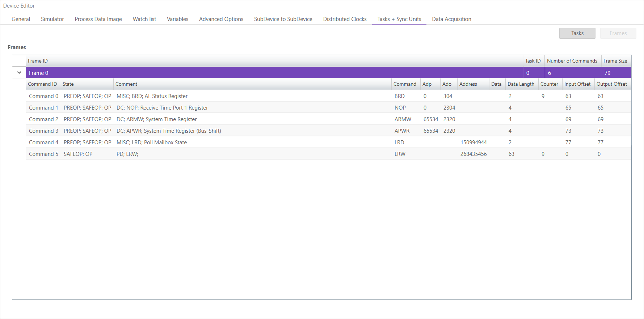Screen dimensions: 644x319
Task: Select the Command 0 BRD row
Action: [x=253, y=96]
